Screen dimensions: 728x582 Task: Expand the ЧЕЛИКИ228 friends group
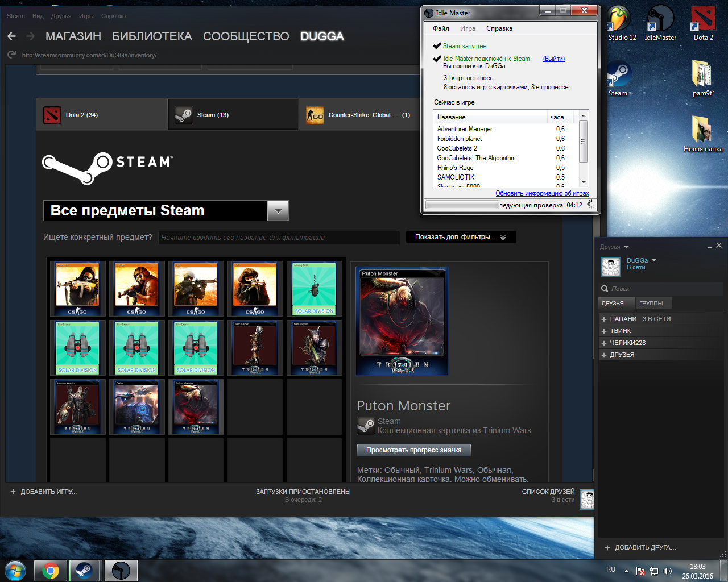(604, 343)
